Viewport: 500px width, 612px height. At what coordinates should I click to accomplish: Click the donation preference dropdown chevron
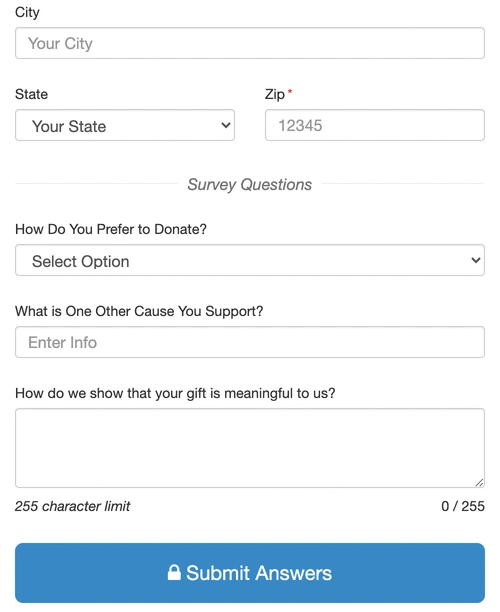coord(475,260)
